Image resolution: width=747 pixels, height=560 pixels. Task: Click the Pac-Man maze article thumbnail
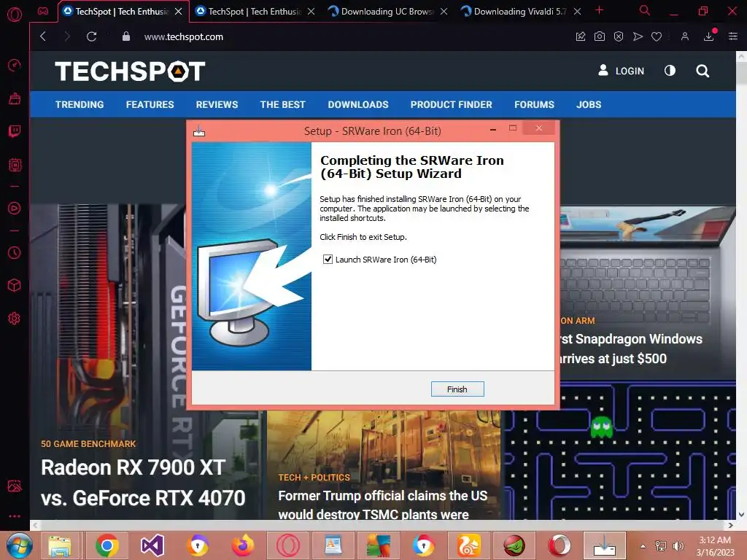[x=619, y=452]
